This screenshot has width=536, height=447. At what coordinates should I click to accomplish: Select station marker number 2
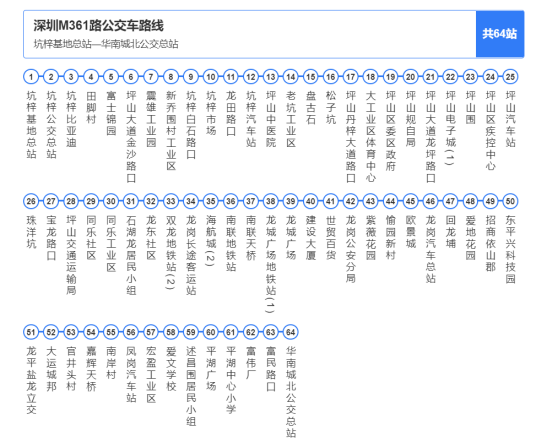point(51,77)
